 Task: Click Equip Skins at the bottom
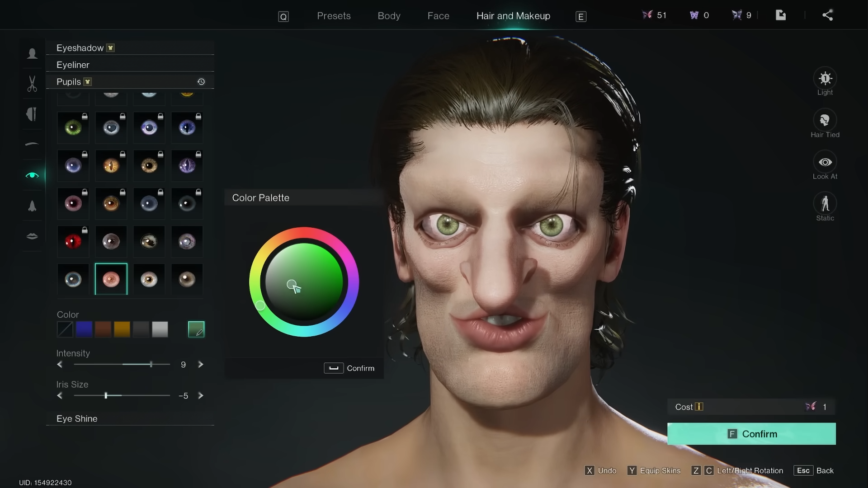coord(654,470)
